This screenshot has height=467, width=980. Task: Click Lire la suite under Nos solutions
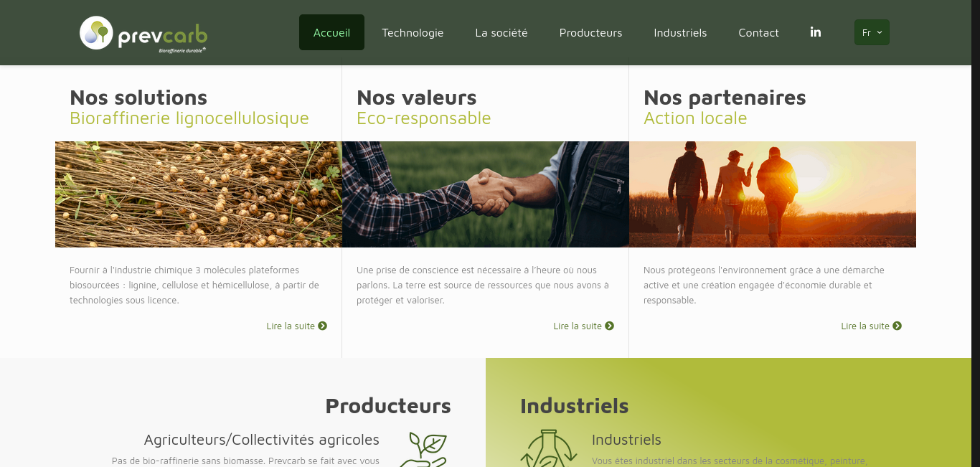point(291,326)
